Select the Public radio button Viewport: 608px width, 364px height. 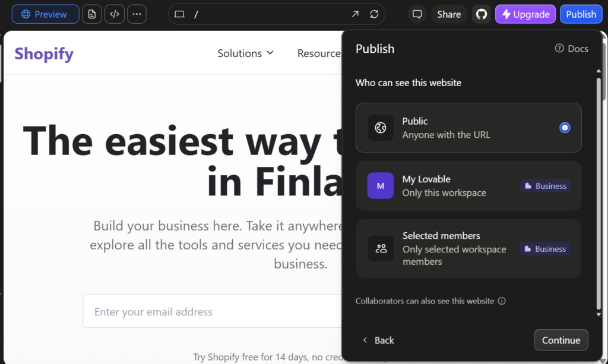click(565, 128)
